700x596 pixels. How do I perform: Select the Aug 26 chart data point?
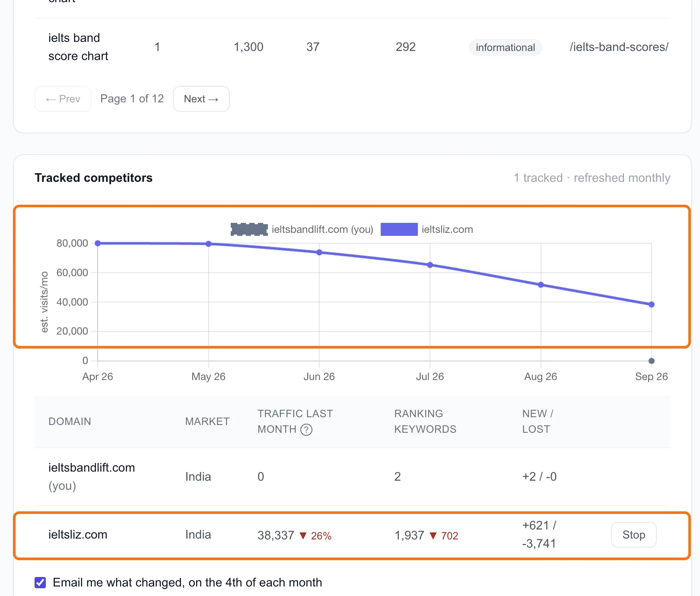[541, 285]
